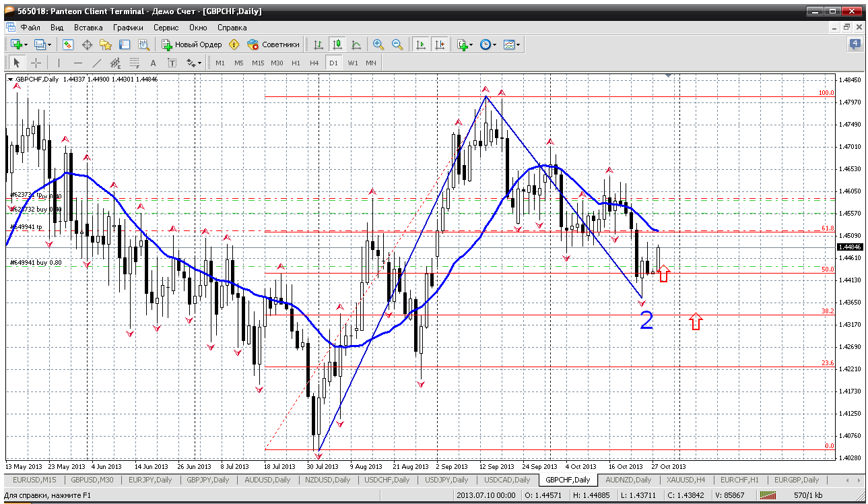The width and height of the screenshot is (868, 504).
Task: Switch timeframe to H4
Action: (314, 63)
